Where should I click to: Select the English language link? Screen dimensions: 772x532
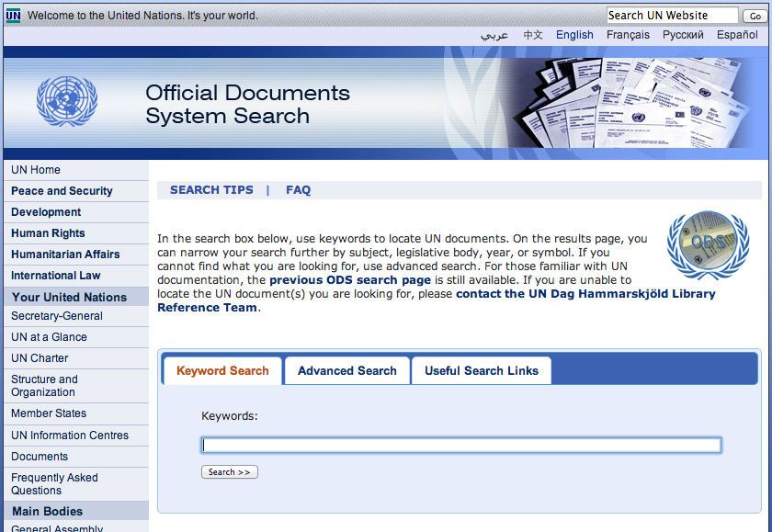pyautogui.click(x=574, y=35)
